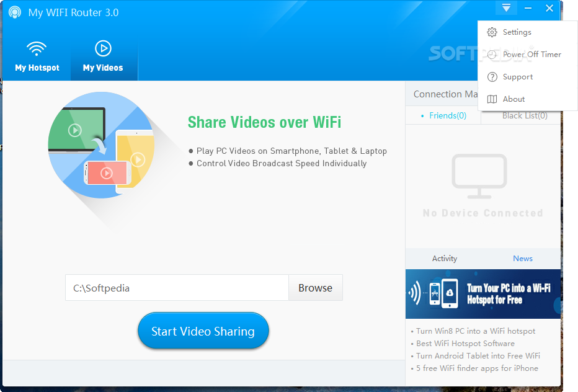The image size is (578, 392).
Task: Open Turn Win8 PC into a WiFi hotspot link
Action: [x=476, y=331]
